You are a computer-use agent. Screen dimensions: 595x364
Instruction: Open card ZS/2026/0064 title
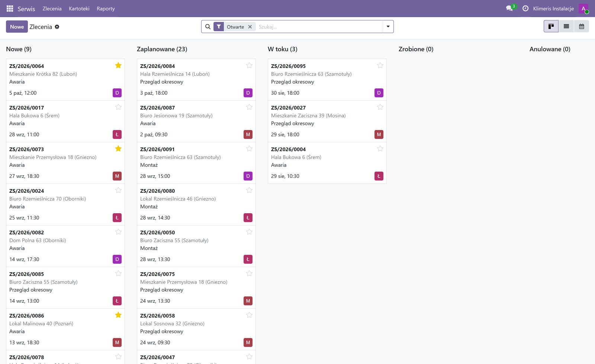[27, 66]
